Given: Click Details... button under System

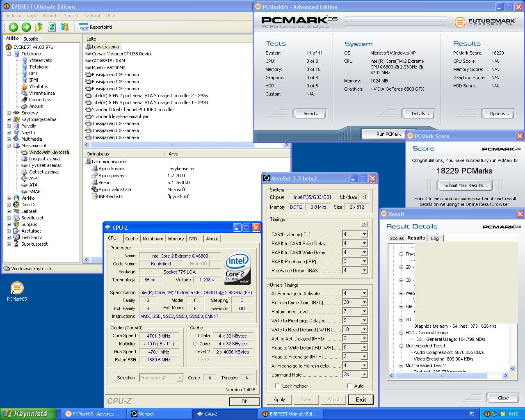Looking at the screenshot, I should (x=420, y=114).
